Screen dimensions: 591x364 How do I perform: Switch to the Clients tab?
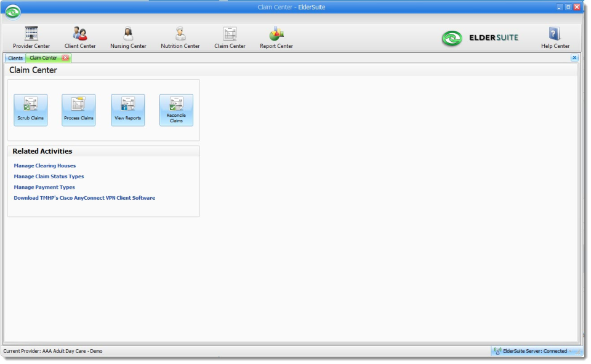[x=15, y=58]
